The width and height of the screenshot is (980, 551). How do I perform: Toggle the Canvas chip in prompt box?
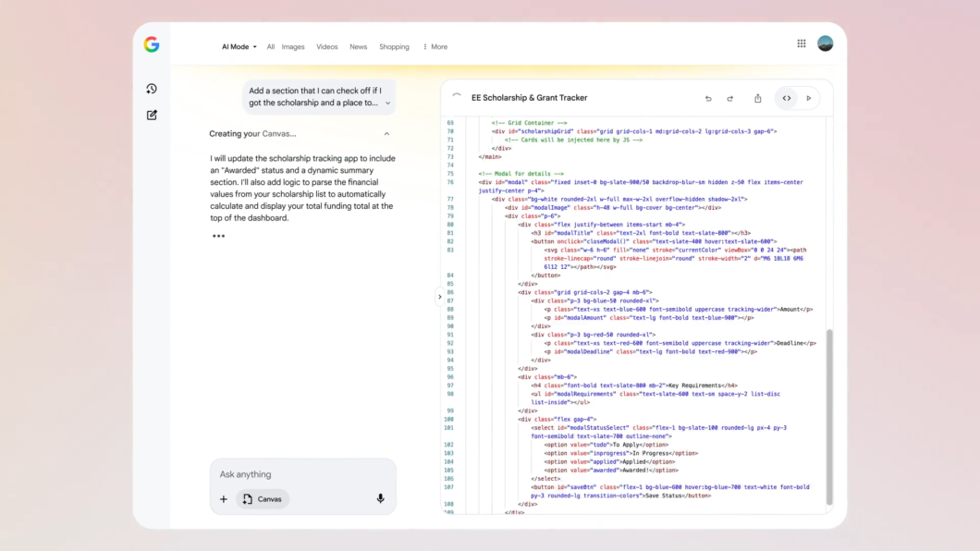point(262,499)
